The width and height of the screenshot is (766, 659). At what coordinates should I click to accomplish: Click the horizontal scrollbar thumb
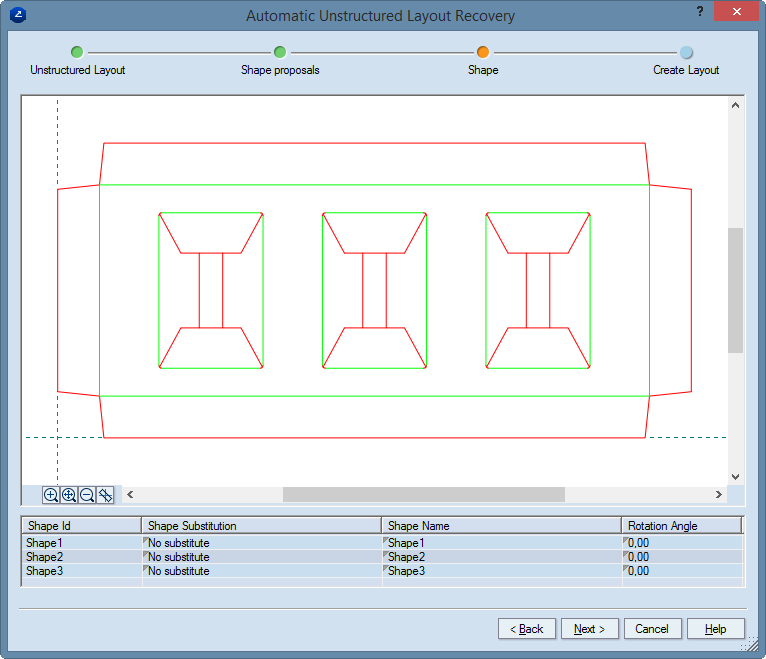tap(423, 495)
